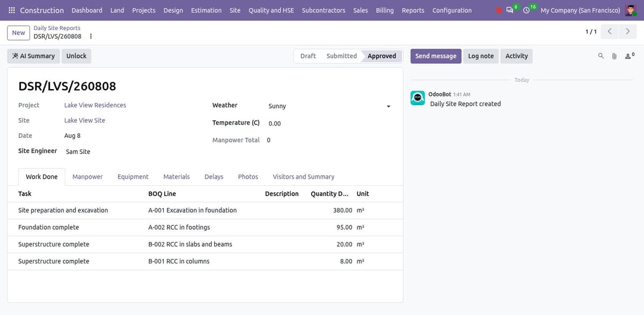
Task: Open the Quality and HSE menu
Action: (271, 10)
